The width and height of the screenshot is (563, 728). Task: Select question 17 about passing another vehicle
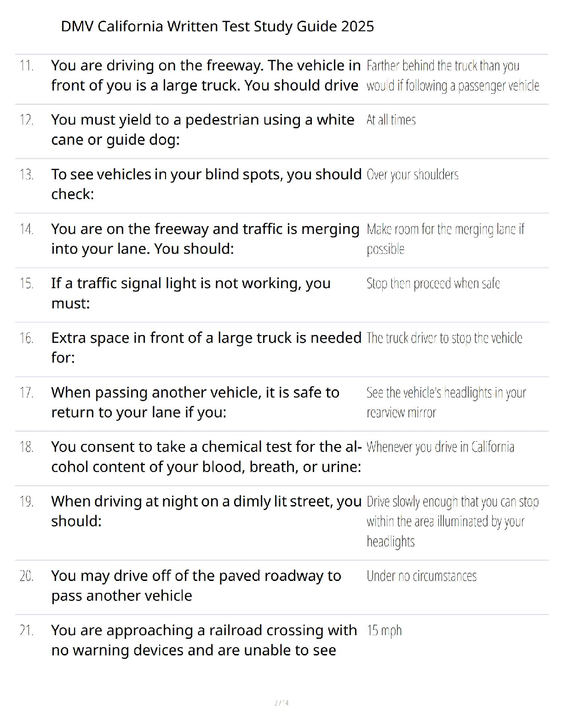coord(195,402)
